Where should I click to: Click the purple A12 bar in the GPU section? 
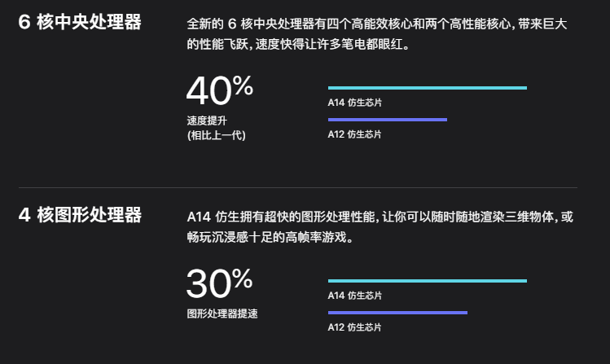[397, 313]
